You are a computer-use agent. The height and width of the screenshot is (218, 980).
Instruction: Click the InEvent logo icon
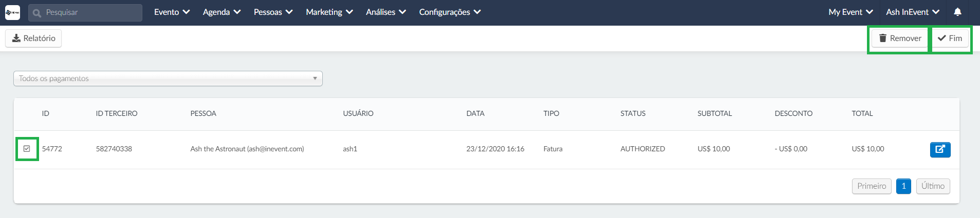(x=12, y=12)
